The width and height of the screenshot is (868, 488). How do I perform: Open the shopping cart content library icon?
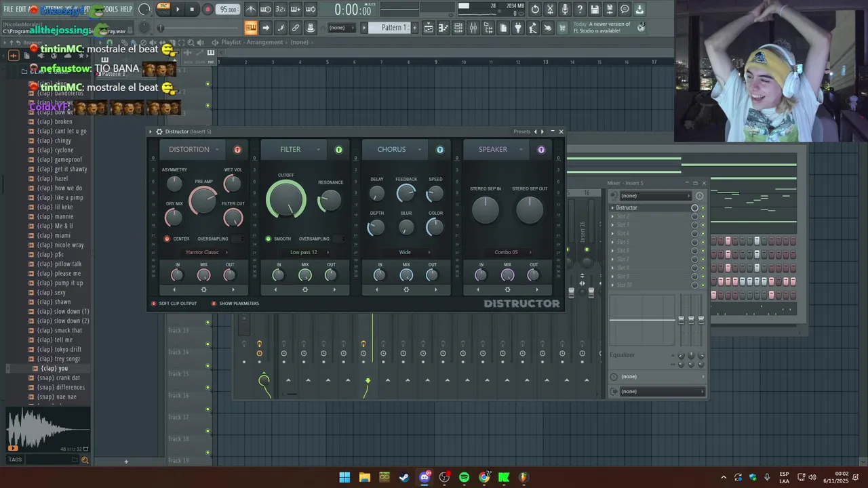[561, 28]
